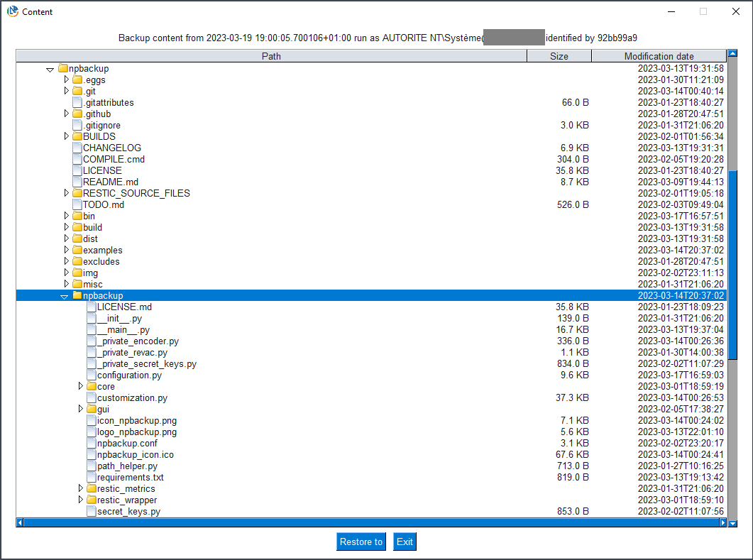Expand the RESTIC_SOURCE_FILES folder

point(66,193)
